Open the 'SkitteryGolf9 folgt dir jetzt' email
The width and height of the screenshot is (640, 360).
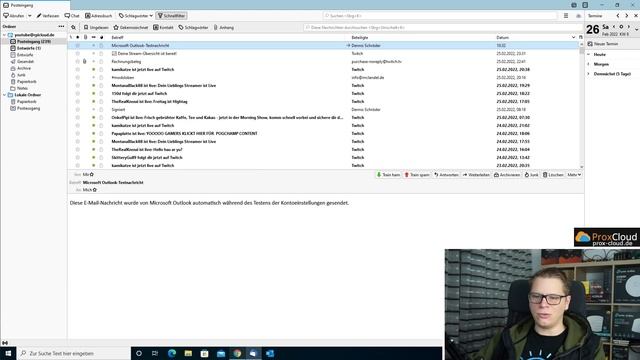click(147, 158)
